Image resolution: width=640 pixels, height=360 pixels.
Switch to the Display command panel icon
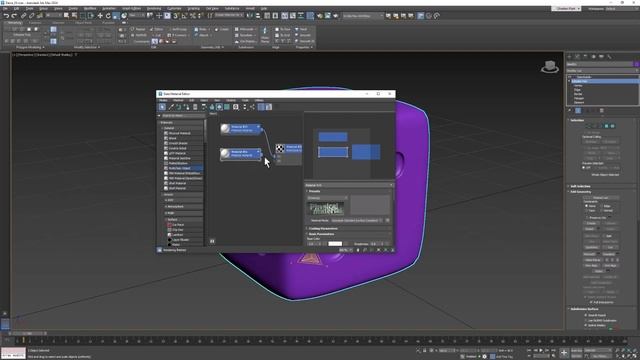[x=601, y=57]
